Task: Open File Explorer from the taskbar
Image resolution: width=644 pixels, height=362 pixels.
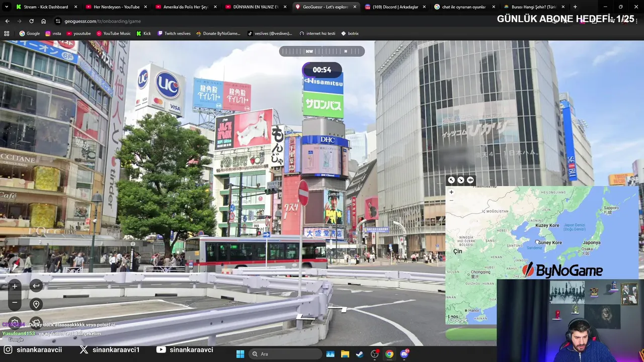Action: 345,354
